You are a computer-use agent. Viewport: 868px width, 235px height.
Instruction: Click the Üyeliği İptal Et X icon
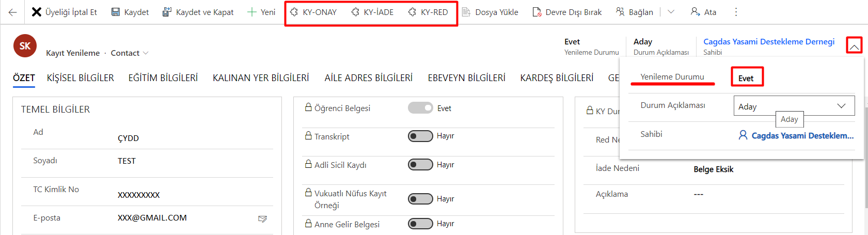tap(37, 12)
